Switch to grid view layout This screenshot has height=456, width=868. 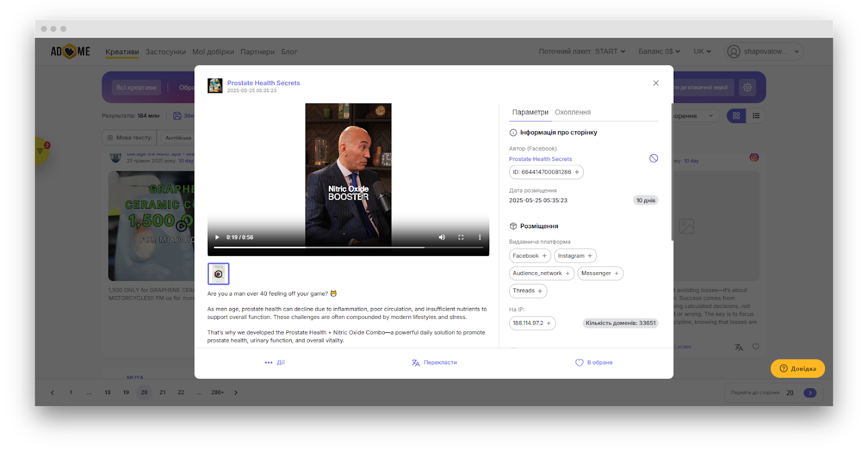pyautogui.click(x=736, y=116)
